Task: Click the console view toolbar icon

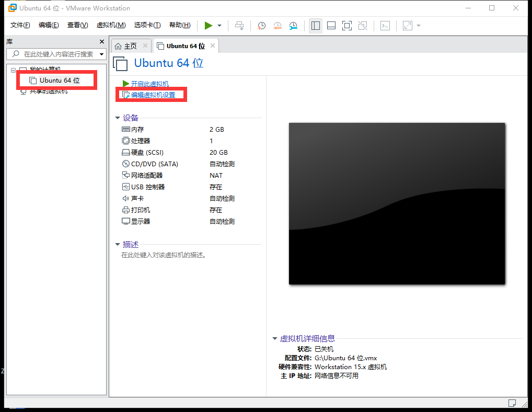Action: (385, 26)
